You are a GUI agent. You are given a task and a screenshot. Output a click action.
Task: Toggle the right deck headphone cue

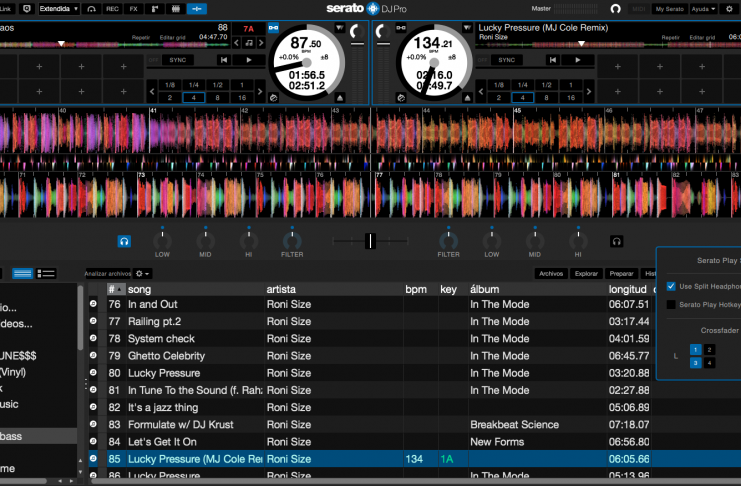pyautogui.click(x=617, y=241)
